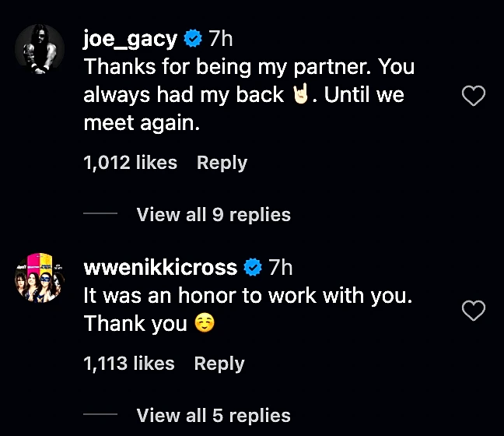Click the "It was an honor" comment text

click(x=247, y=297)
